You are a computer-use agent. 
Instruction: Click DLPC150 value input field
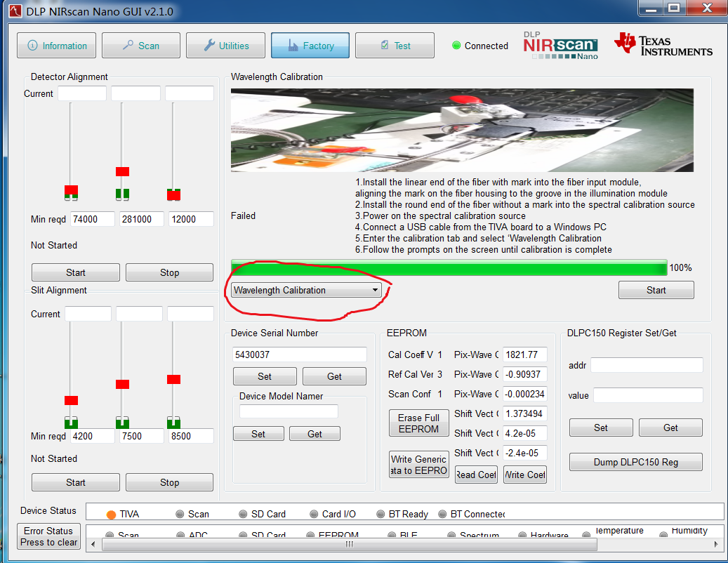pyautogui.click(x=648, y=395)
